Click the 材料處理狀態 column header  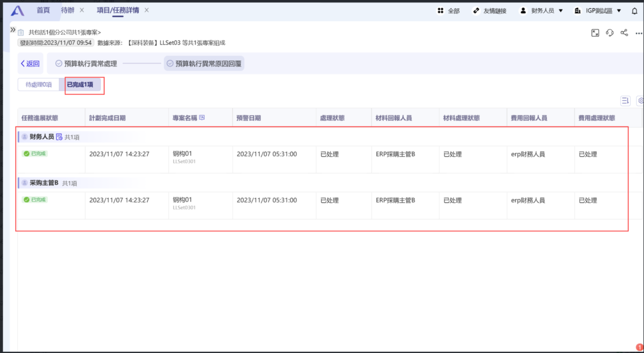click(x=461, y=118)
